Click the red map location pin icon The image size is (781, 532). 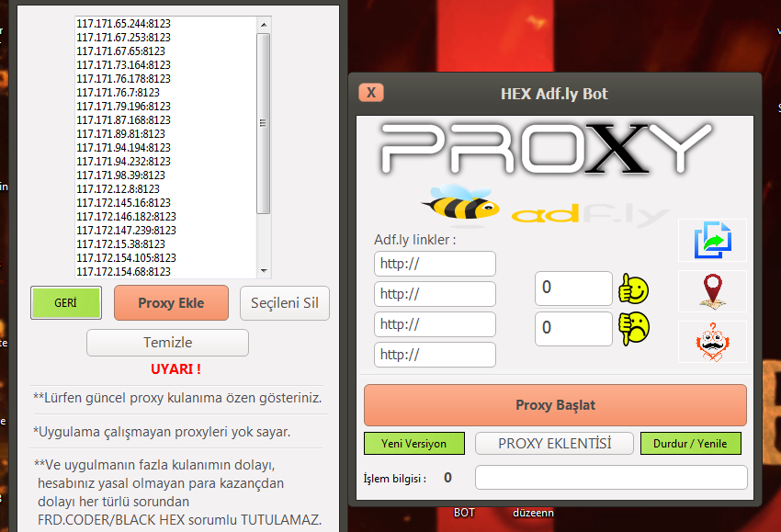coord(712,291)
